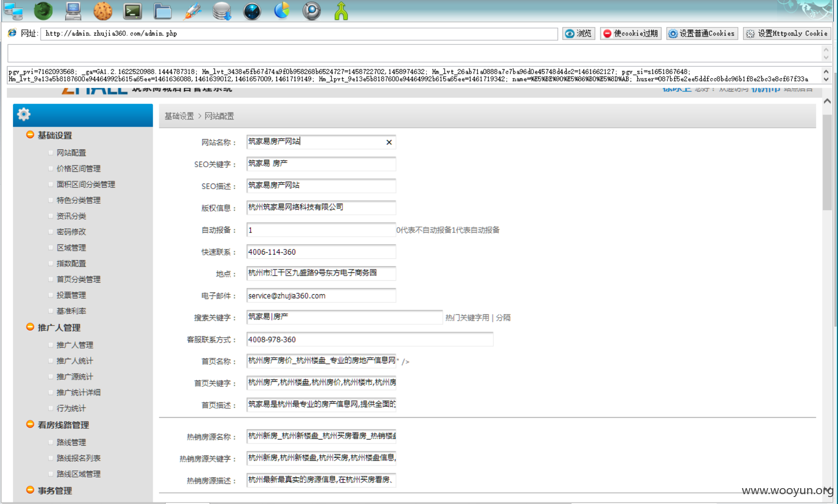Click the 客服联系方式 input field

(370, 339)
